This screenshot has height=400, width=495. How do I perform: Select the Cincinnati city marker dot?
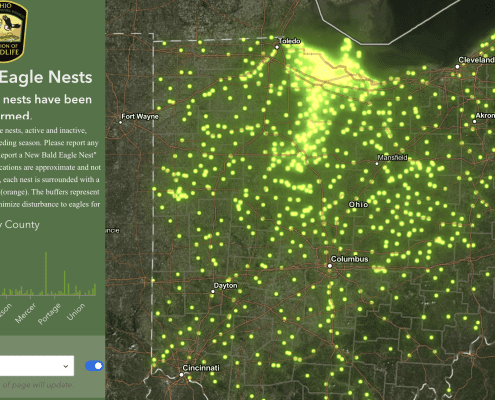pyautogui.click(x=181, y=375)
